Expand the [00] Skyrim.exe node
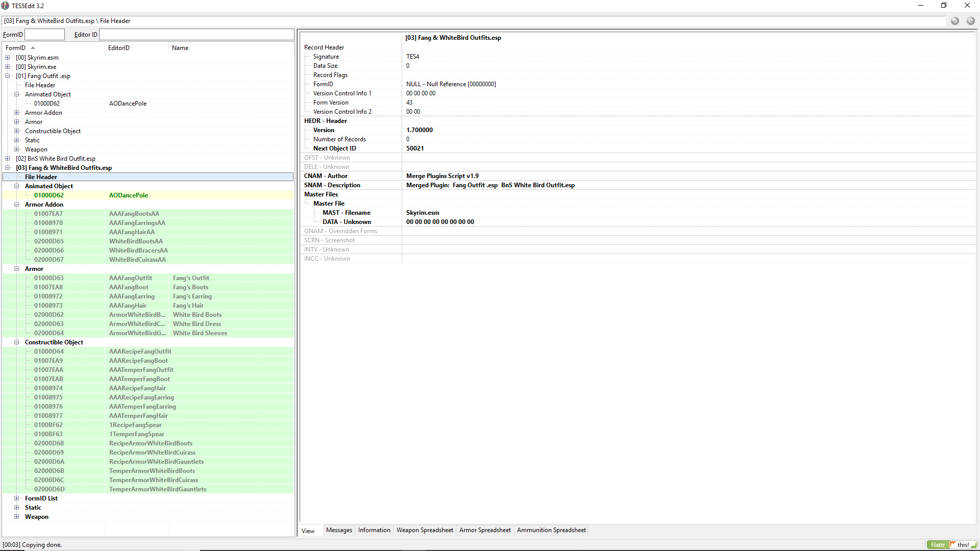 [x=8, y=67]
